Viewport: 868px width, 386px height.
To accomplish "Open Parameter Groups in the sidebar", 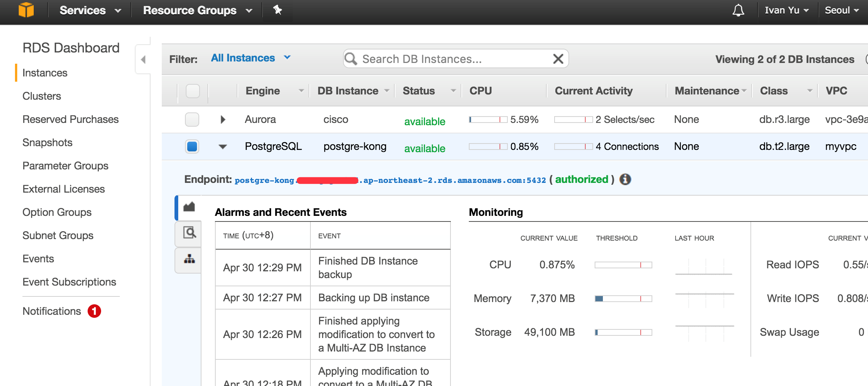I will click(x=66, y=166).
